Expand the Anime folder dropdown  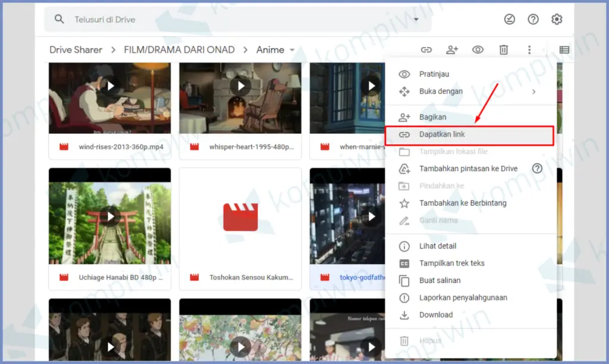[x=292, y=50]
